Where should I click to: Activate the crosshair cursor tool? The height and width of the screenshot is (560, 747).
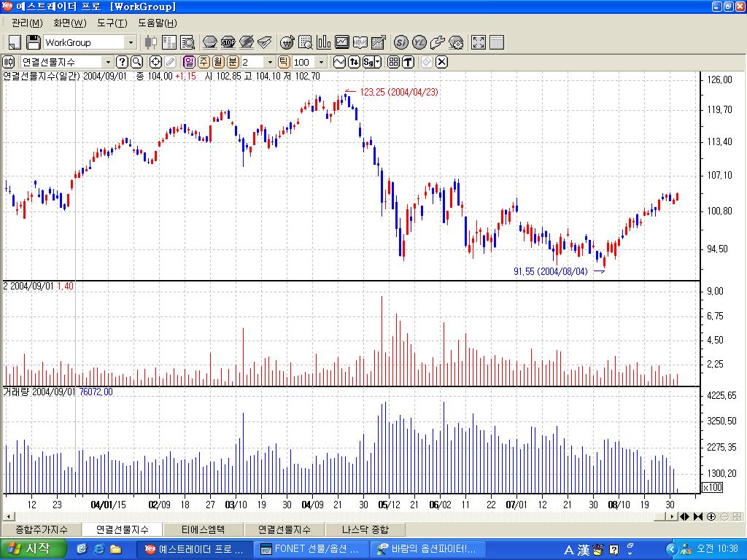pos(155,62)
